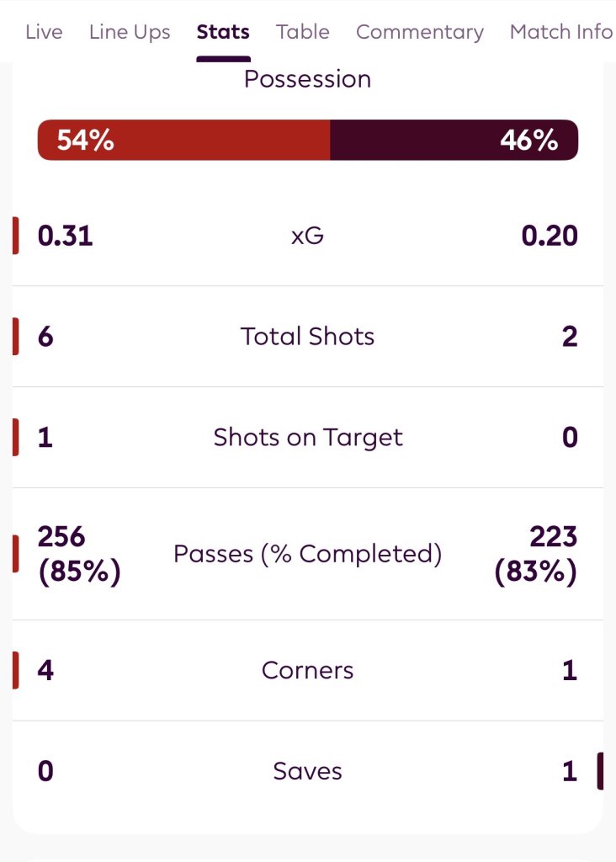This screenshot has width=616, height=862.
Task: Show the Match Info tab
Action: coord(560,33)
